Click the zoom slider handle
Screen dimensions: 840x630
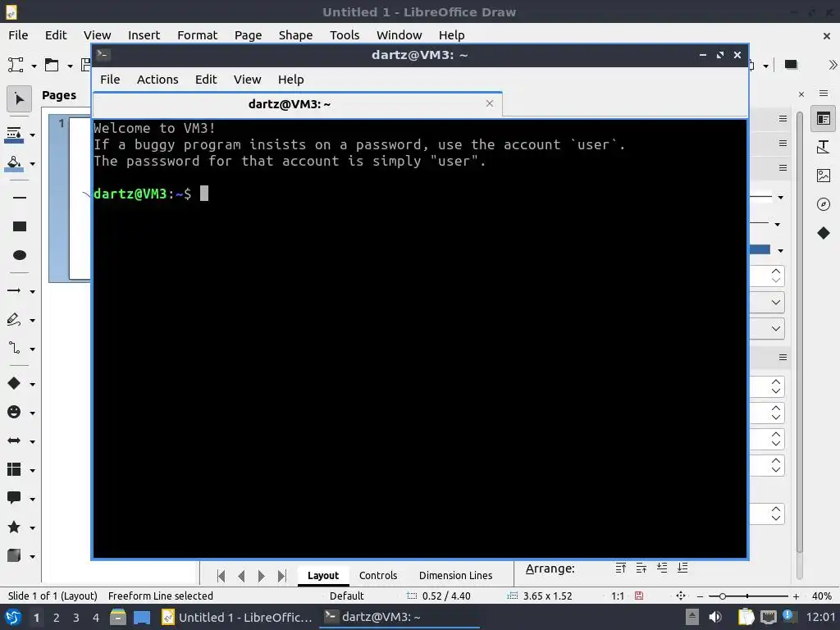pyautogui.click(x=722, y=596)
